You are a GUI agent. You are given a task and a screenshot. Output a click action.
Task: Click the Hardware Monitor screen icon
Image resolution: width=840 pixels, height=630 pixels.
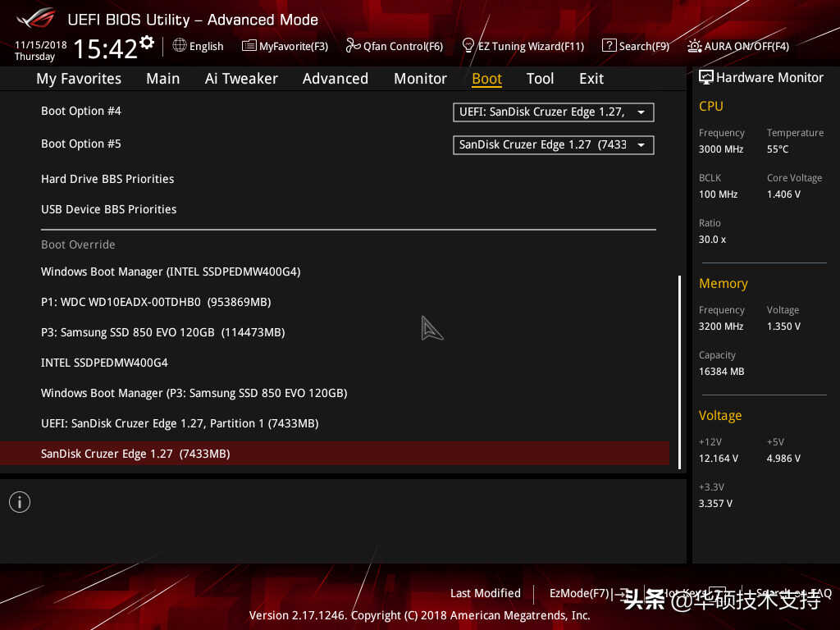(706, 77)
